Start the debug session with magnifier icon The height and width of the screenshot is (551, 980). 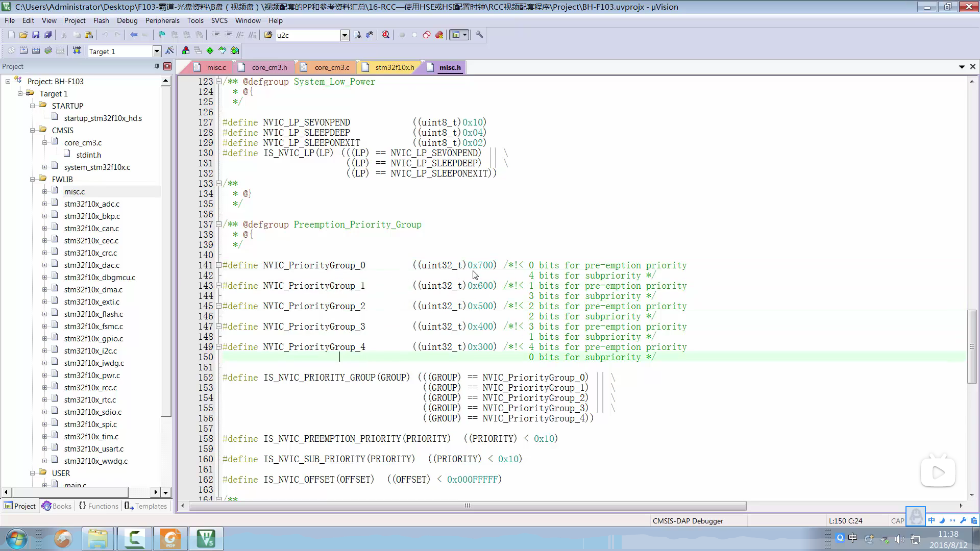386,35
